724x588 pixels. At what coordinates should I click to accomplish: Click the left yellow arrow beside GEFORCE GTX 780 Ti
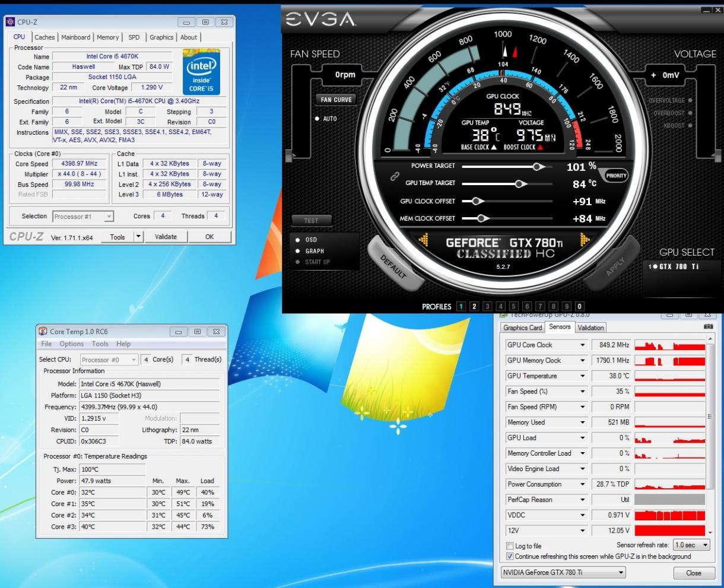(424, 239)
